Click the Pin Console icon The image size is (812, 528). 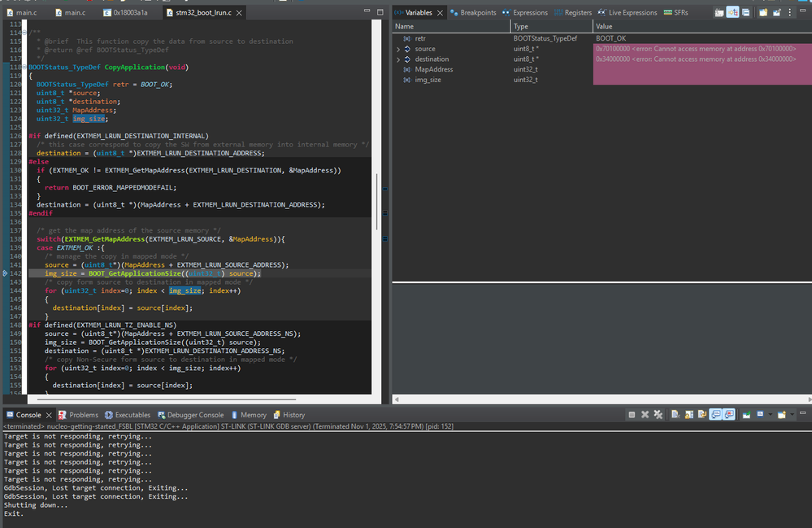(x=745, y=415)
